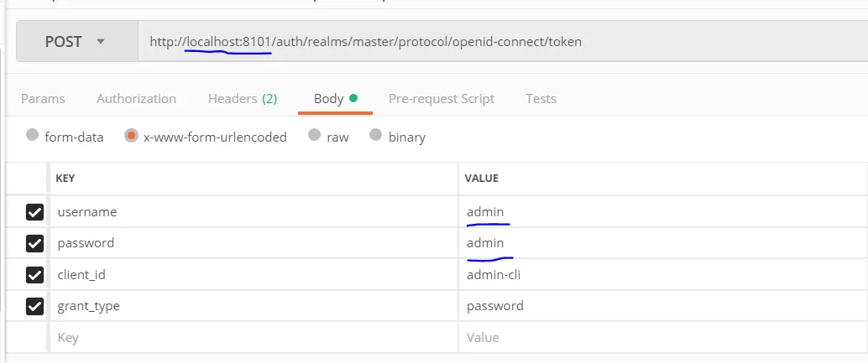The height and width of the screenshot is (363, 868).
Task: Open the Pre-request Script tab
Action: click(441, 99)
